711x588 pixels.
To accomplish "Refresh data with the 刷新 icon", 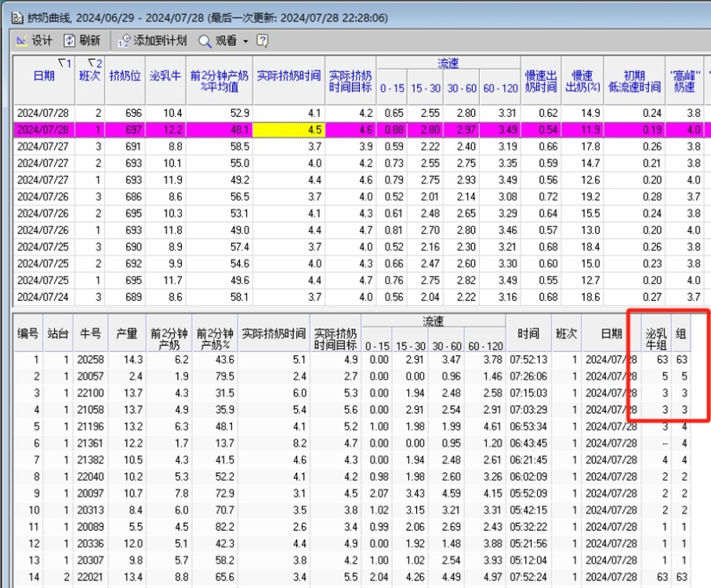I will coord(71,41).
